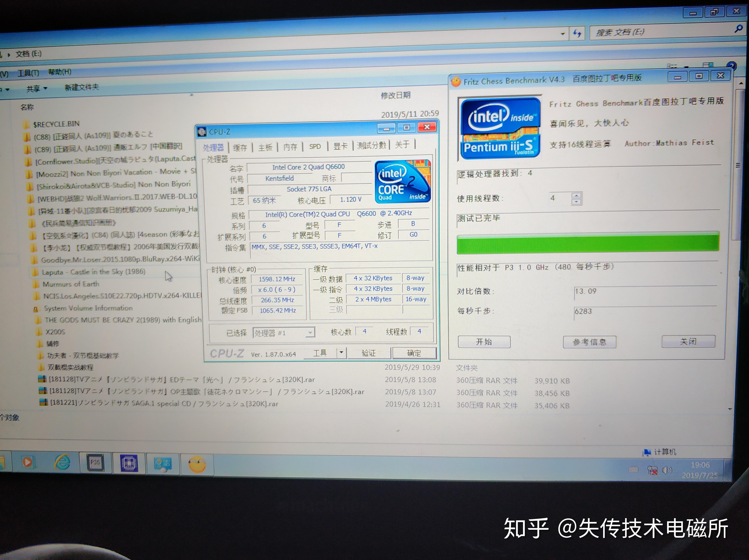Click the Intel Core 2 Quad logo in CPU-Z
The height and width of the screenshot is (560, 749).
pos(403,182)
